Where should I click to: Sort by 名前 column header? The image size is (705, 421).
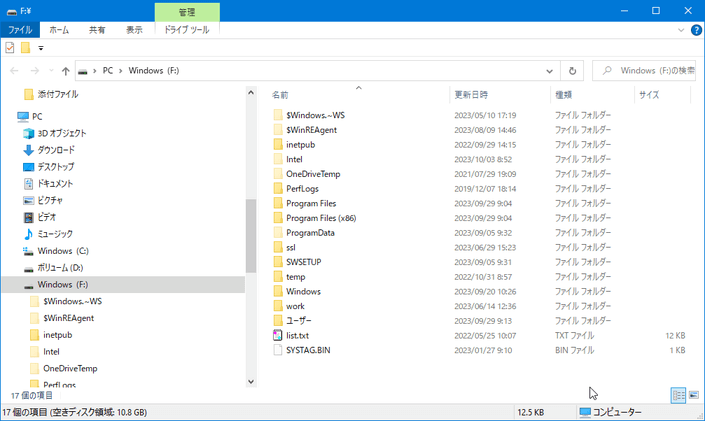point(281,95)
